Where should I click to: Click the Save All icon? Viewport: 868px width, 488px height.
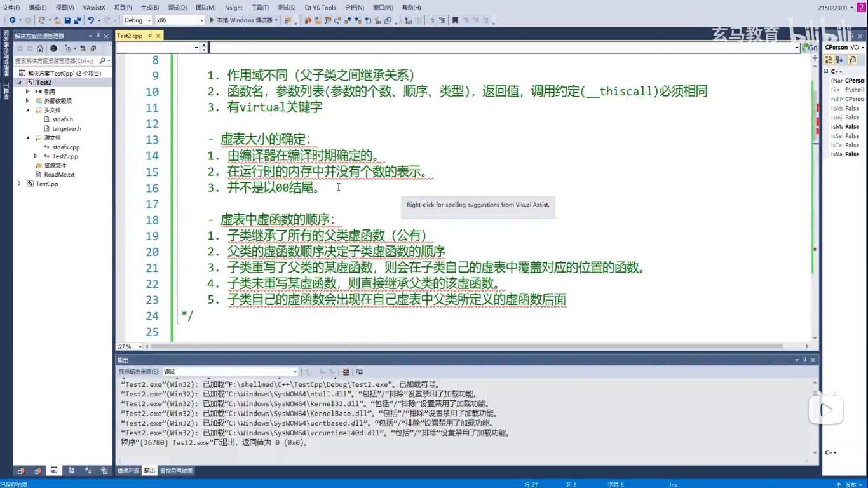(78, 20)
